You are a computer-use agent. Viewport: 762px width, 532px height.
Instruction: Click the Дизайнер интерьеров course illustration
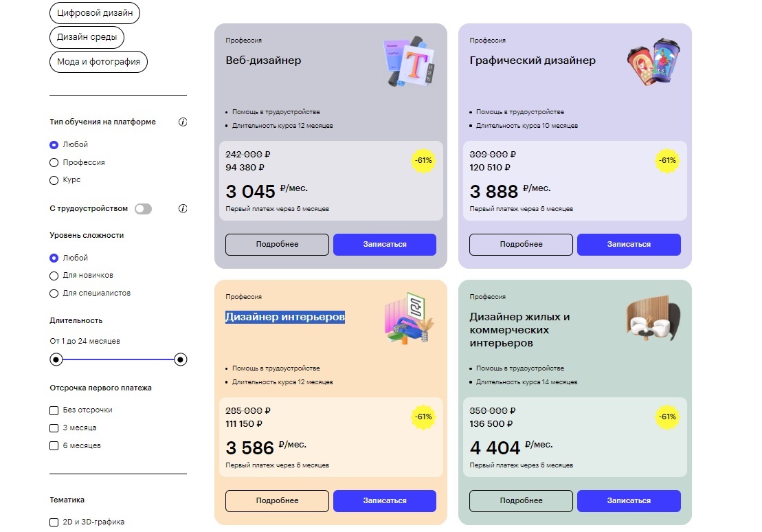tap(410, 318)
